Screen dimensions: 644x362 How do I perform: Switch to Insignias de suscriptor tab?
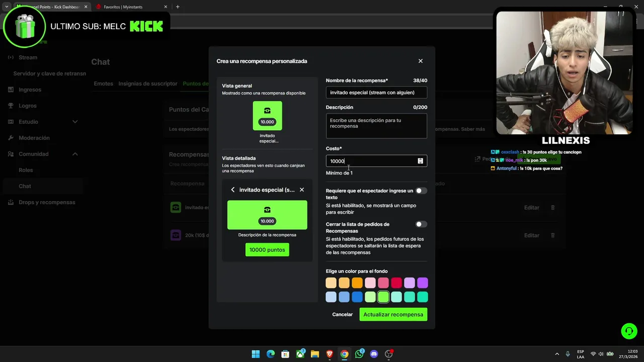pyautogui.click(x=148, y=83)
